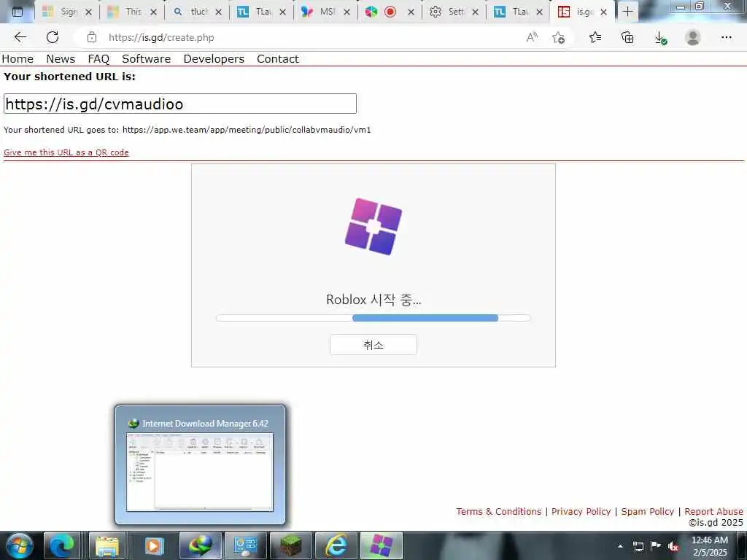This screenshot has width=747, height=560.
Task: Open the FAQ nav link
Action: click(x=98, y=58)
